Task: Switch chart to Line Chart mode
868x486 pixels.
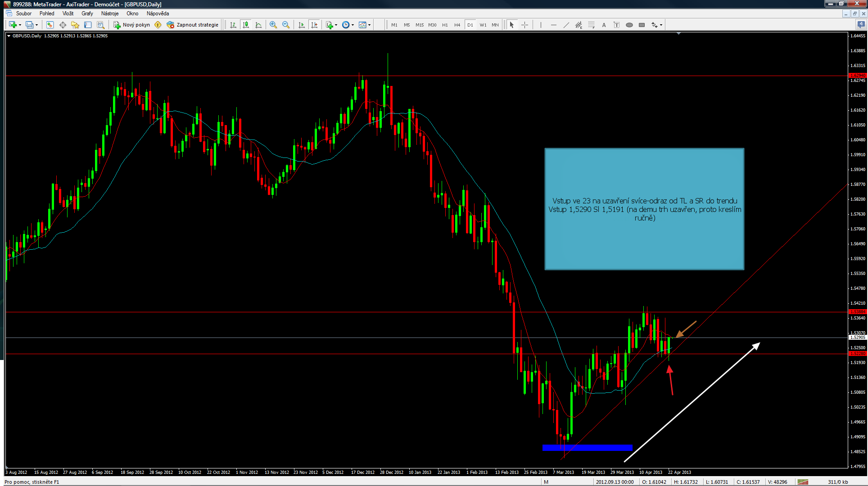Action: pyautogui.click(x=258, y=25)
